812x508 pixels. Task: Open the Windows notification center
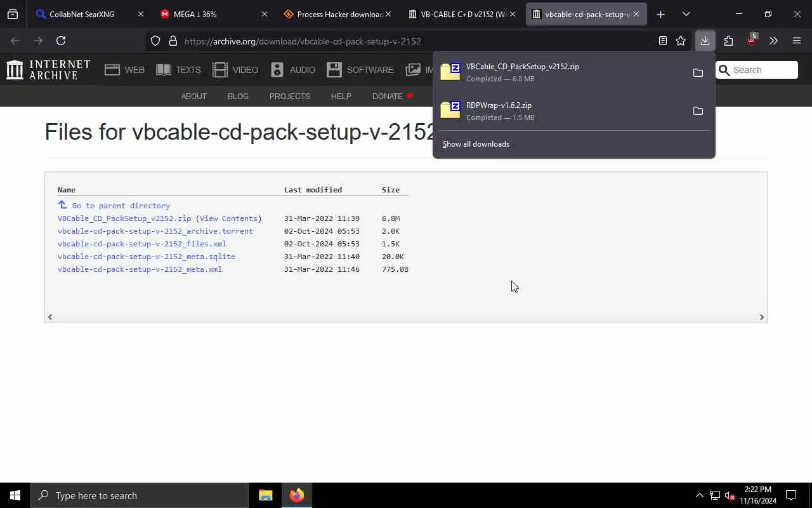click(791, 495)
